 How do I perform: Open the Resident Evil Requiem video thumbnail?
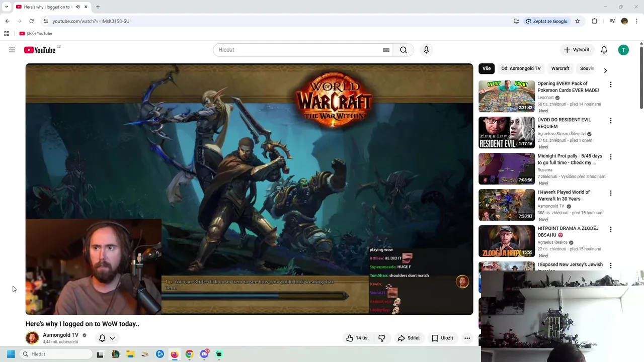[506, 132]
